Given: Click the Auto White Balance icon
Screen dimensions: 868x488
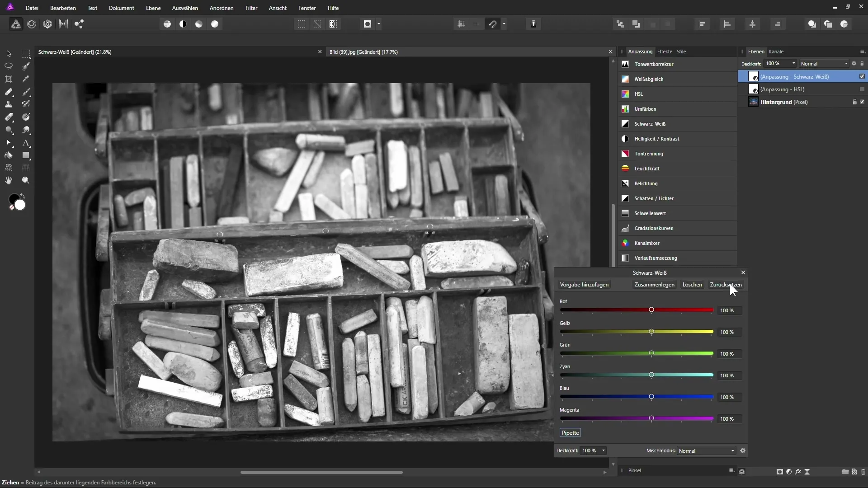Looking at the screenshot, I should 215,24.
